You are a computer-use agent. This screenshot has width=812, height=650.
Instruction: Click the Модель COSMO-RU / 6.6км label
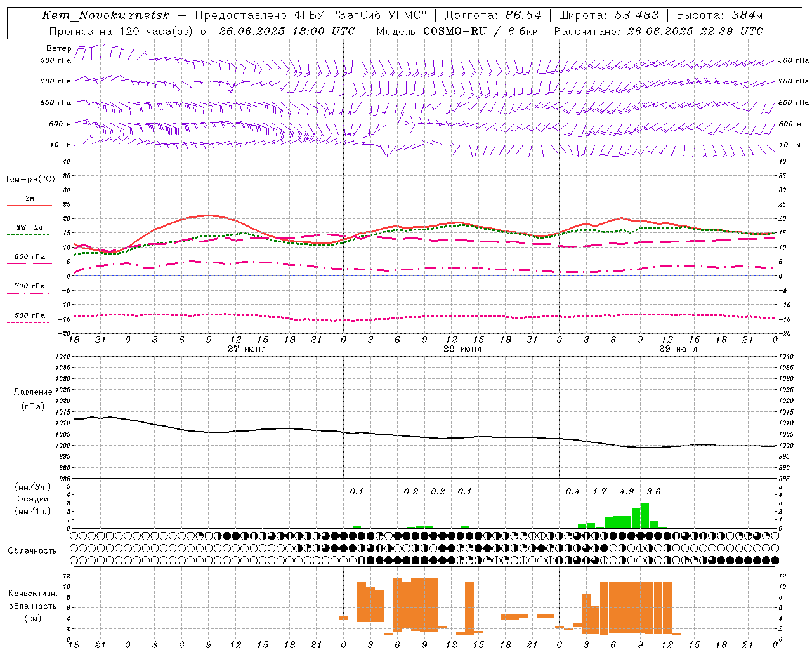[x=457, y=31]
